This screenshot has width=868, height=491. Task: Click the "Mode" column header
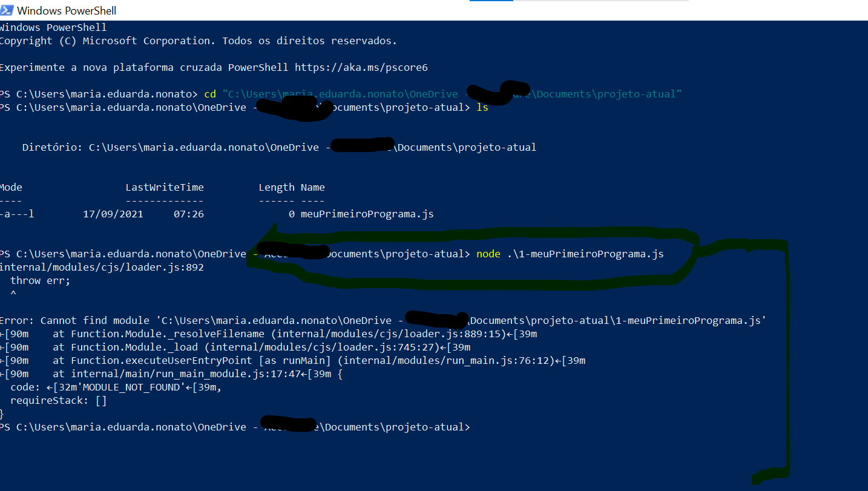tap(11, 188)
